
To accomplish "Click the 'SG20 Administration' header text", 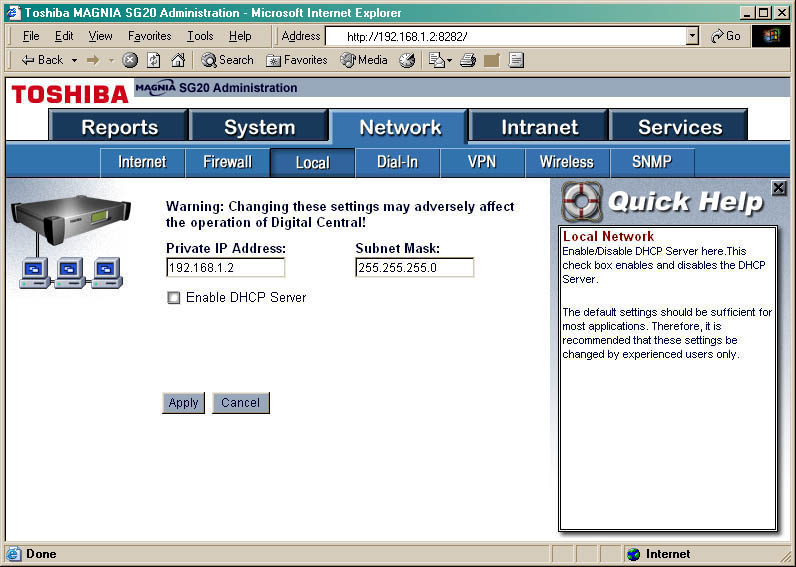I will (238, 88).
